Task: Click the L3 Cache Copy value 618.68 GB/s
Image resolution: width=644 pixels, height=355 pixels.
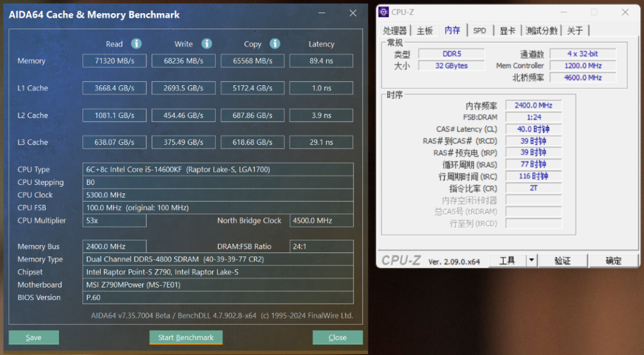Action: (x=253, y=142)
